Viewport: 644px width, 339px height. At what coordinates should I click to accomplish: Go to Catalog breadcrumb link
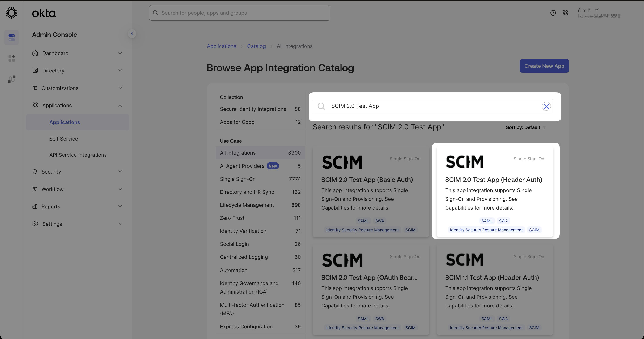tap(256, 46)
